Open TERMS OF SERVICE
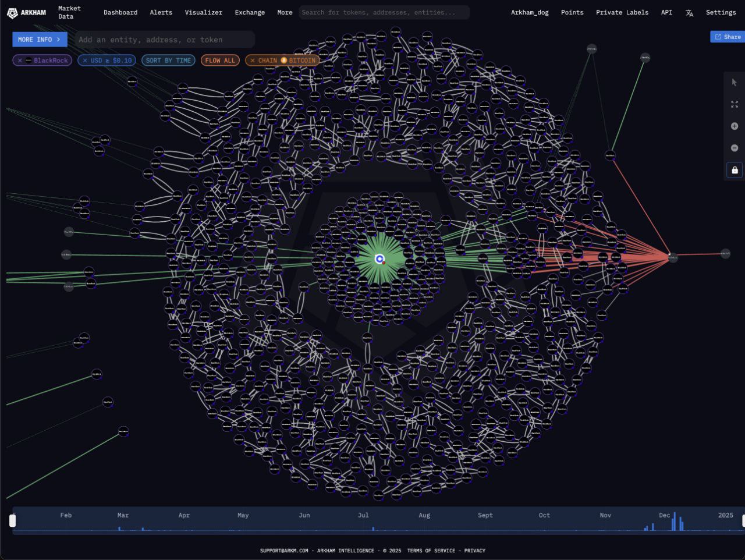Viewport: 745px width, 560px height. tap(431, 551)
